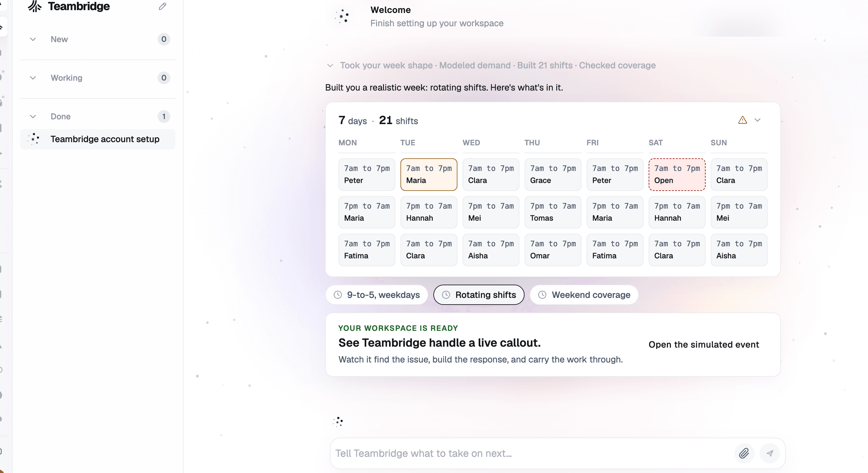
Task: Open Tuesday's highlighted Maria 7am shift
Action: pyautogui.click(x=429, y=174)
